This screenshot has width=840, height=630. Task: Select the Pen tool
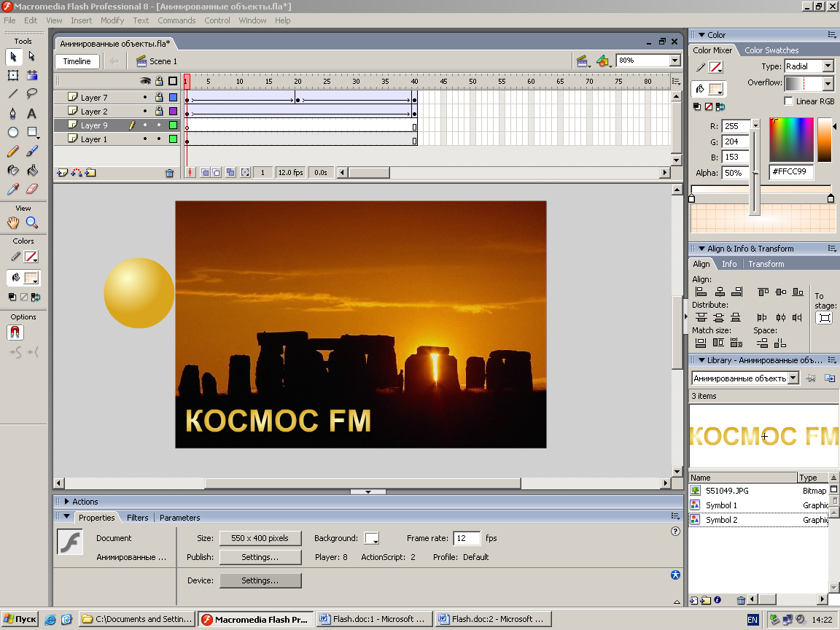click(x=13, y=113)
